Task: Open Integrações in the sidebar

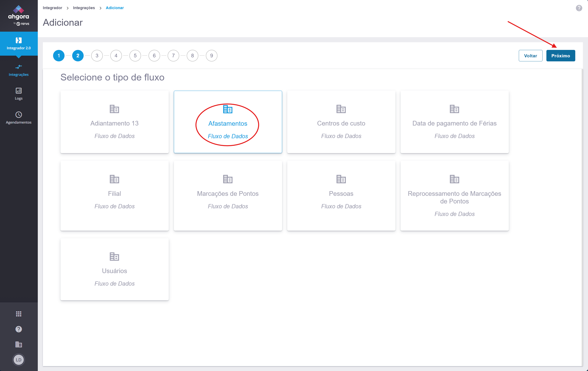Action: 18,70
